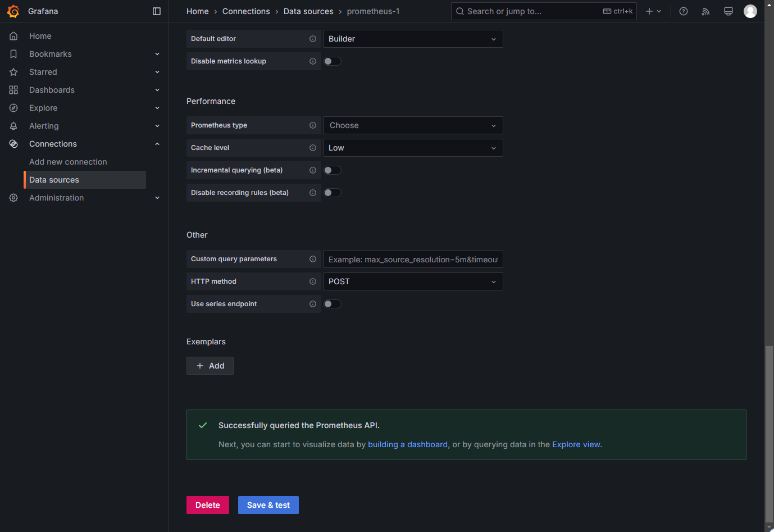Open the Default editor Builder dropdown
The width and height of the screenshot is (774, 532).
tap(413, 39)
